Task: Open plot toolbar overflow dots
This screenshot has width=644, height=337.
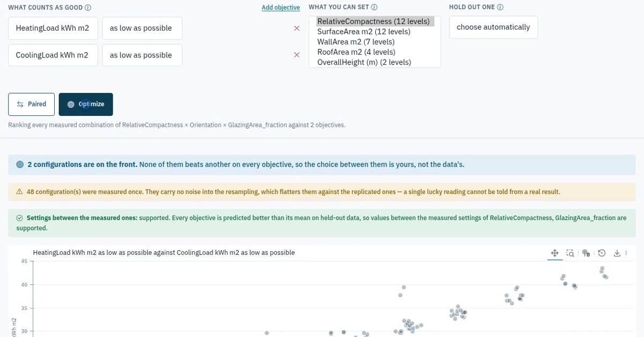Action: tap(626, 253)
